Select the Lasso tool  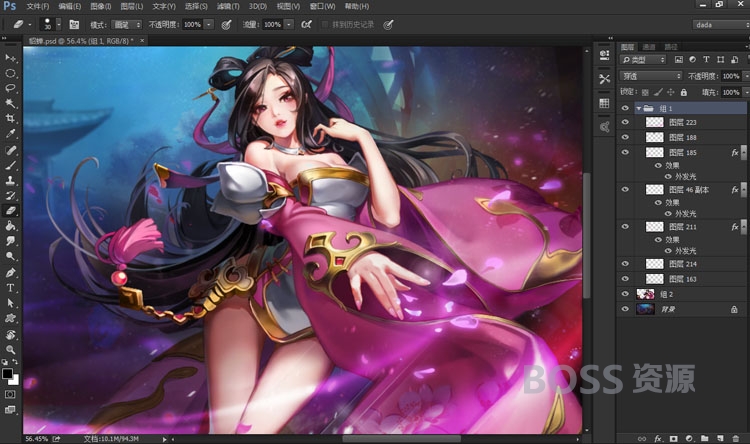coord(10,88)
